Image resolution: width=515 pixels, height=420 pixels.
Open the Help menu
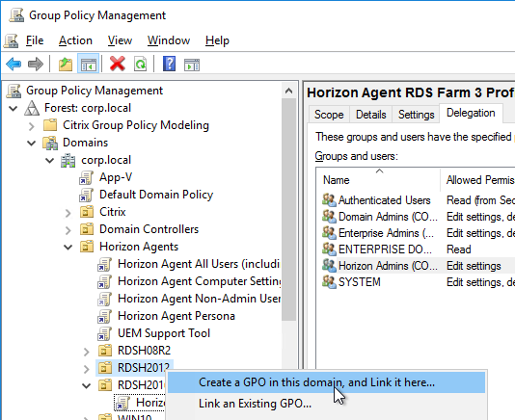click(217, 40)
